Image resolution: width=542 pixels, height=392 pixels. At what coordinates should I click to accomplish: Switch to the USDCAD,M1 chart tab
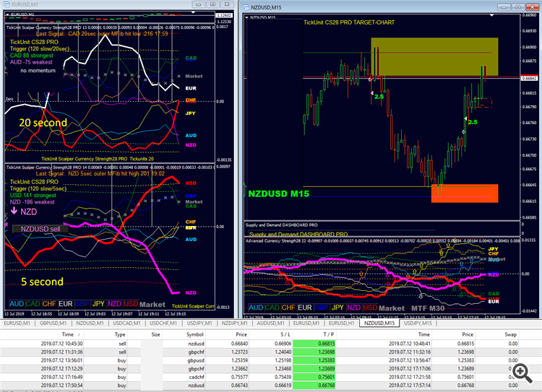tap(127, 323)
